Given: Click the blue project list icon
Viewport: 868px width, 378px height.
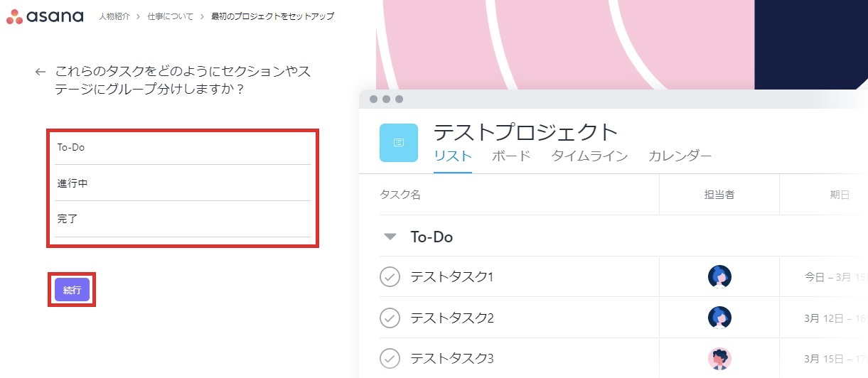Looking at the screenshot, I should [x=398, y=143].
